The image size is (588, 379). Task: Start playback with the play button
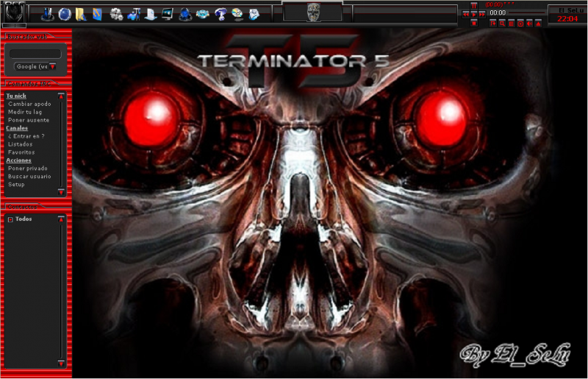474,14
